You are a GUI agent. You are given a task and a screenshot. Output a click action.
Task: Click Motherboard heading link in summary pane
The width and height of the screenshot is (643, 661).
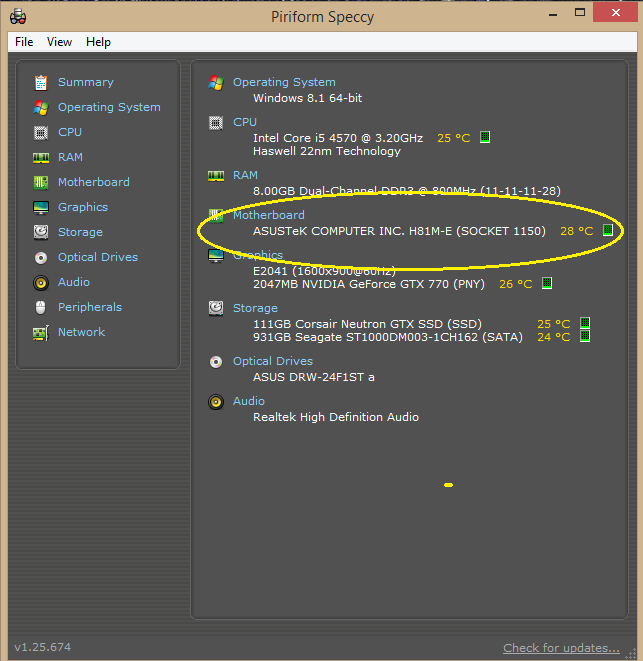coord(269,215)
